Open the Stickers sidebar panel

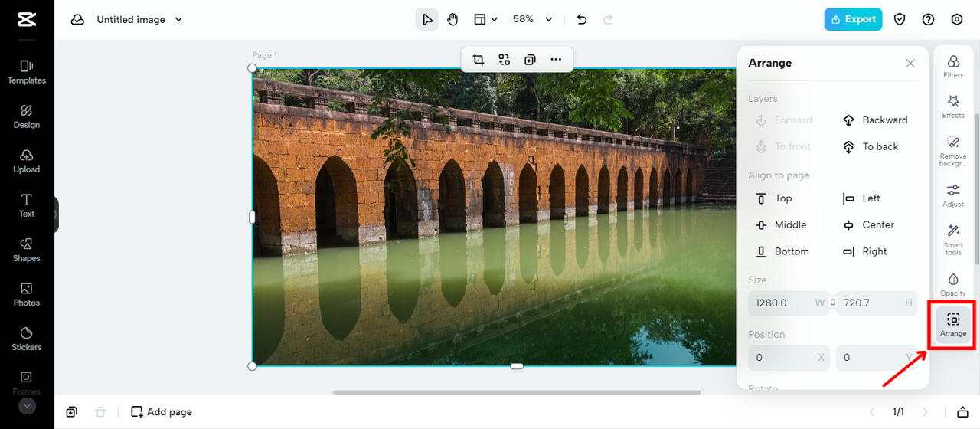coord(27,338)
